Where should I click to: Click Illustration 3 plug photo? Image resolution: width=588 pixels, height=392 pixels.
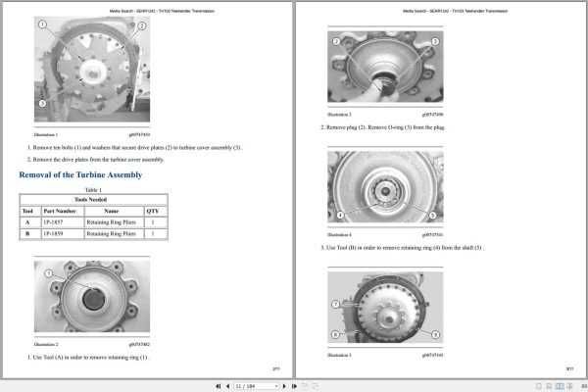coord(385,67)
